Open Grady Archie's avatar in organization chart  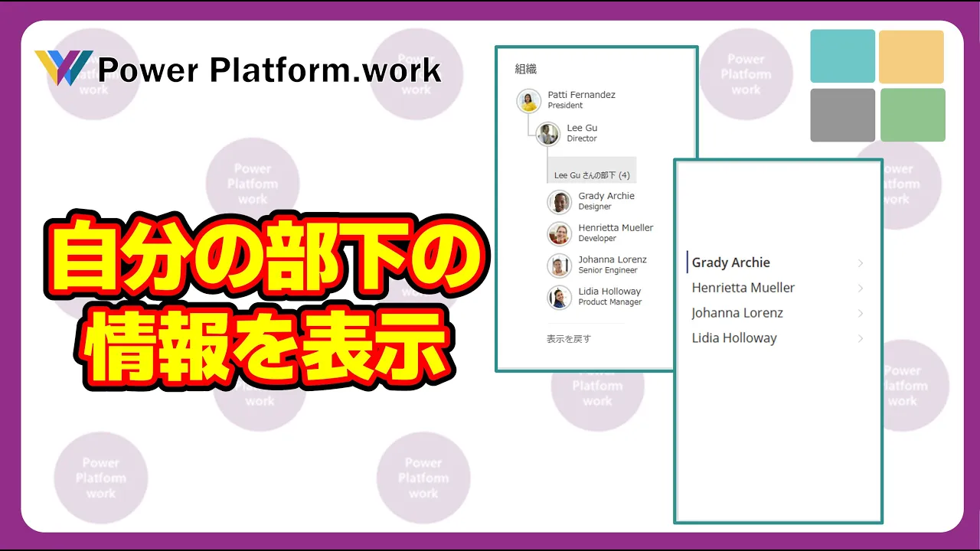coord(560,202)
